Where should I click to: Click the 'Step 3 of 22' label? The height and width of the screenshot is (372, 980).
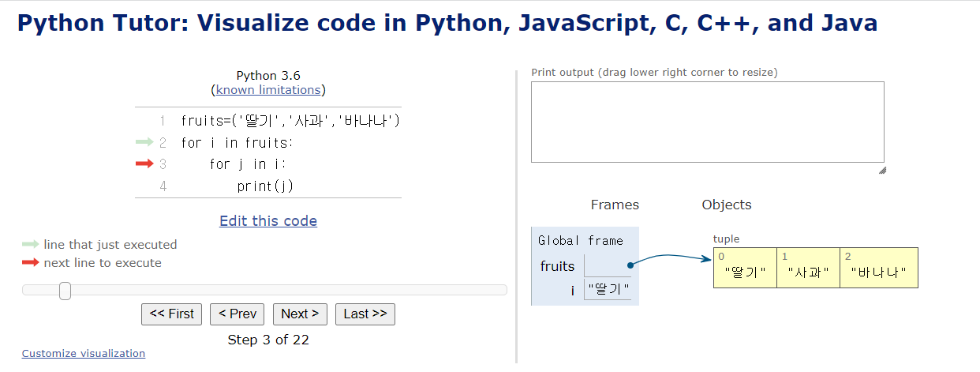268,340
